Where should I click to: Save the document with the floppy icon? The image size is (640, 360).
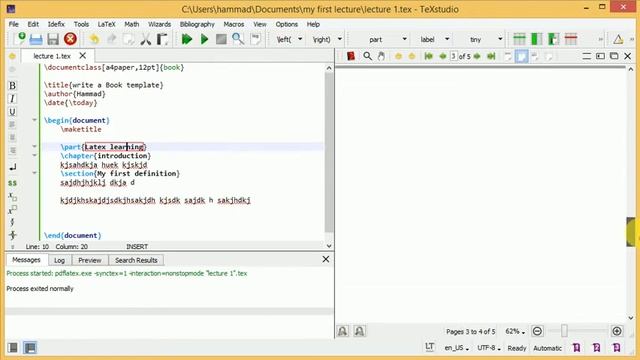53,39
